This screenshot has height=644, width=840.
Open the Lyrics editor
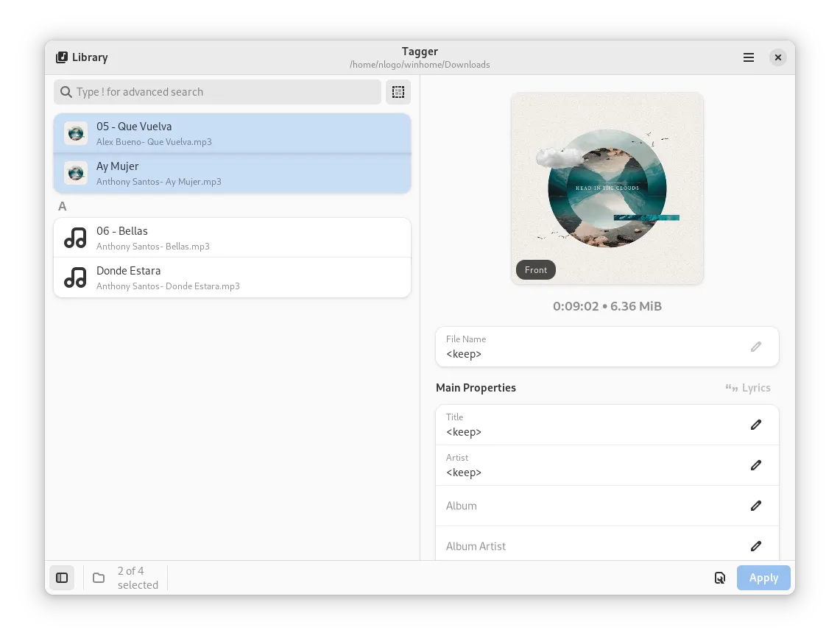[748, 388]
